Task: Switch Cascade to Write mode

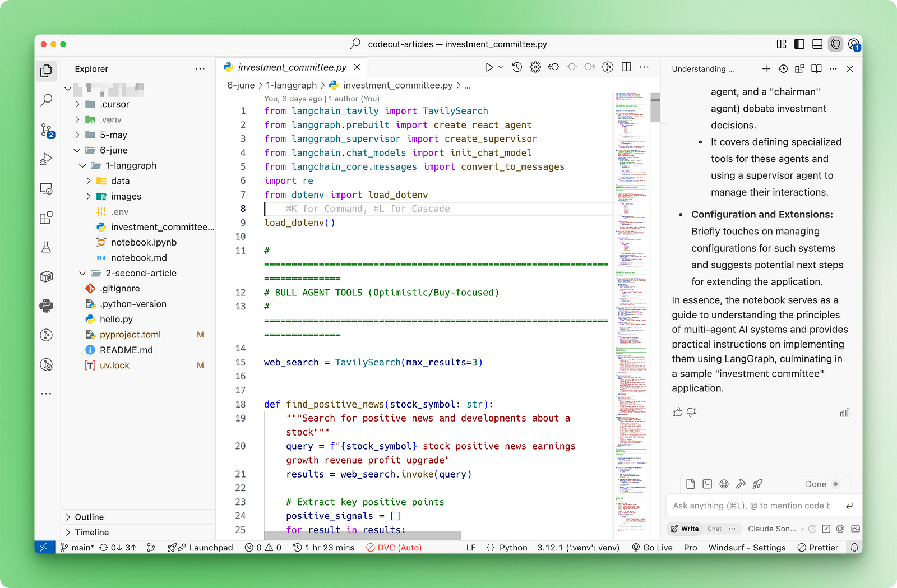Action: (685, 529)
